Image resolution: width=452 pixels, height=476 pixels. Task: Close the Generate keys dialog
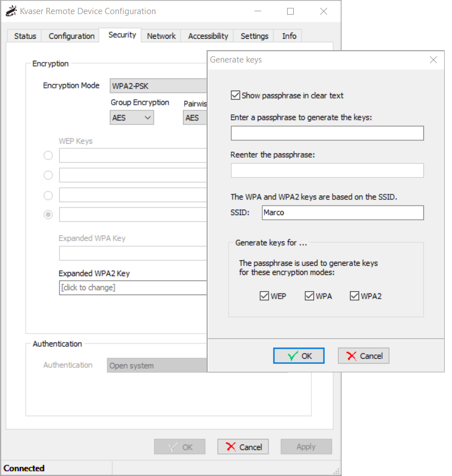(433, 60)
